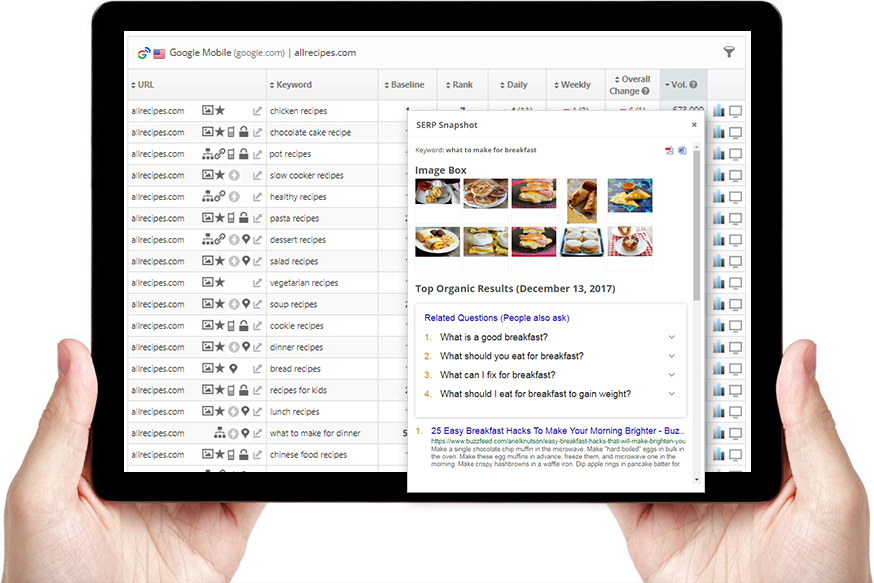Click first Image Box thumbnail
874x583 pixels.
[x=438, y=193]
